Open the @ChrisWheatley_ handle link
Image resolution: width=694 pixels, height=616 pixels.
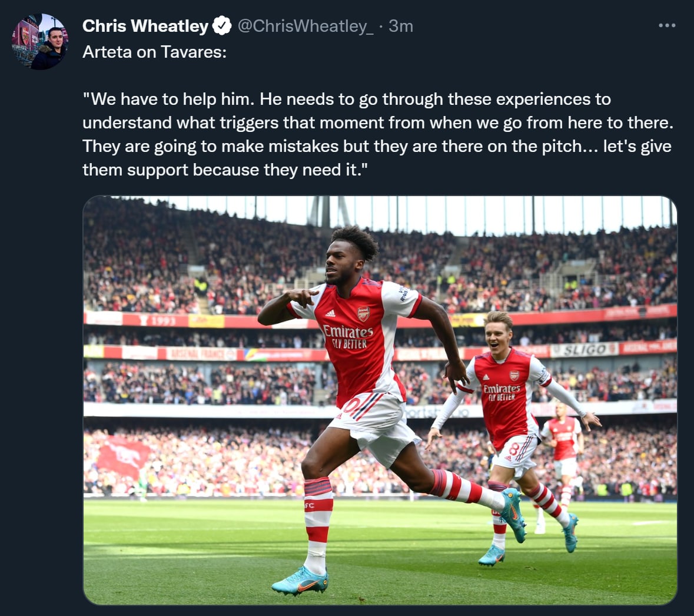pos(305,26)
